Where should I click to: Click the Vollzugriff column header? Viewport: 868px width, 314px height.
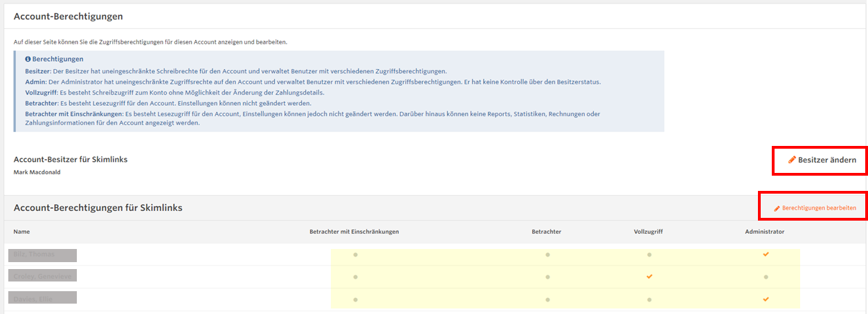point(648,232)
